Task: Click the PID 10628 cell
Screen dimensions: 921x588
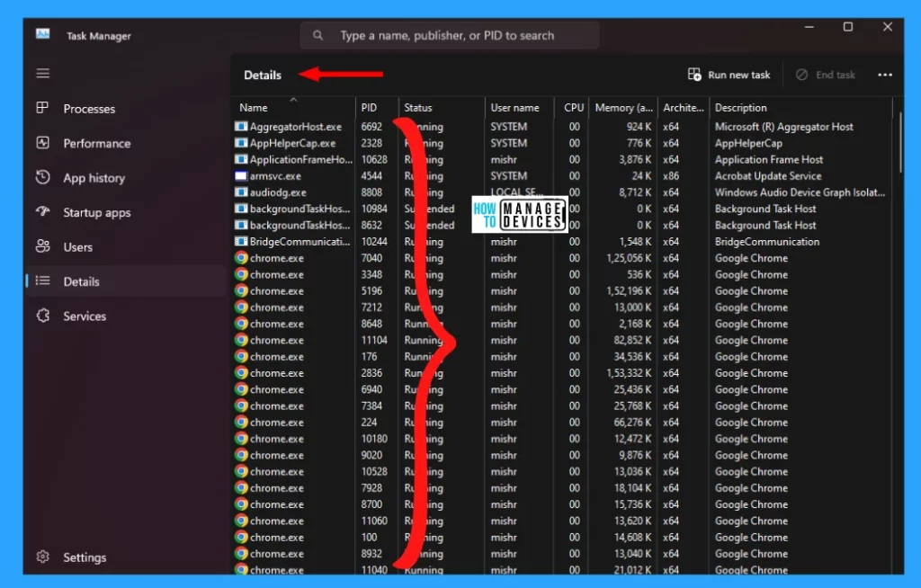Action: point(374,159)
